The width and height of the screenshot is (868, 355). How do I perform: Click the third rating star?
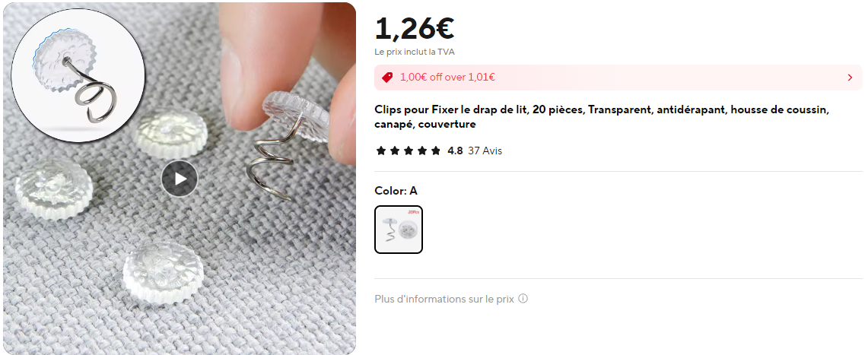(408, 151)
